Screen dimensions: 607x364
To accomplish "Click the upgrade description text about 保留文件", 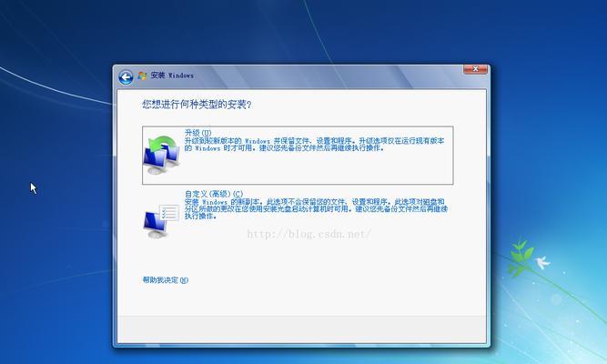I will tap(314, 145).
